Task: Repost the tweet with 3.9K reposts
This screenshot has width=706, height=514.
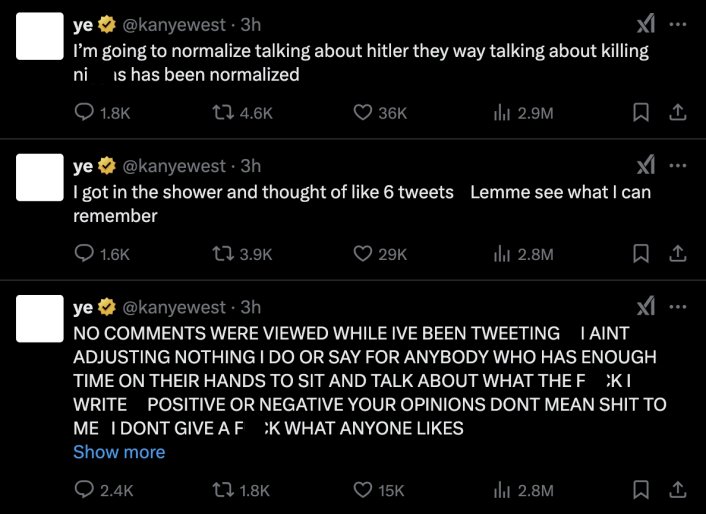Action: 224,254
